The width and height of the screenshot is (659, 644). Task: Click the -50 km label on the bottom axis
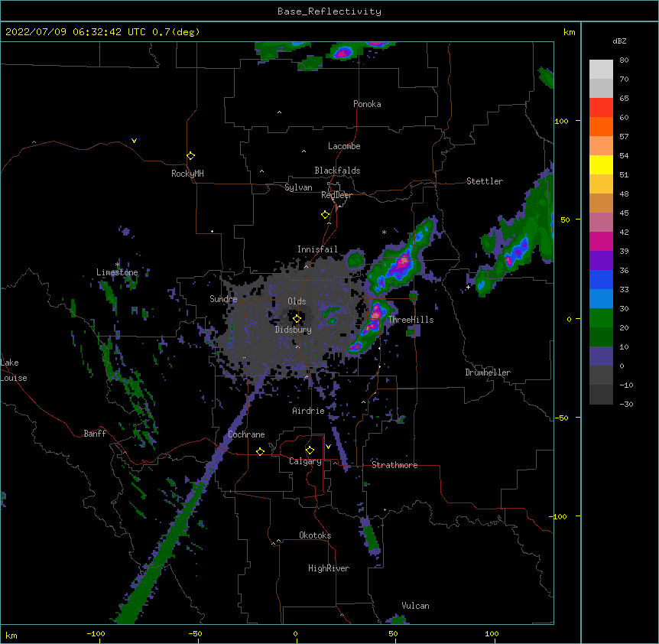coord(195,633)
